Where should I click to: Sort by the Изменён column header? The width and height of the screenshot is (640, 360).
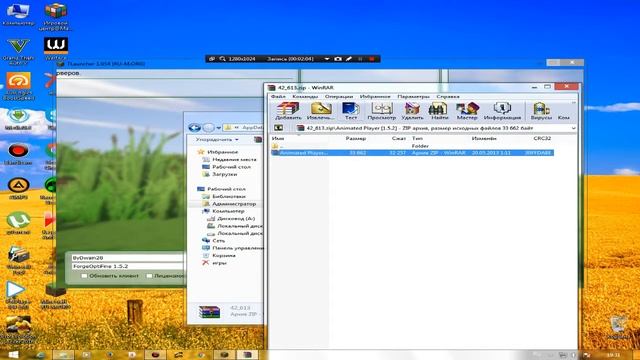click(484, 138)
